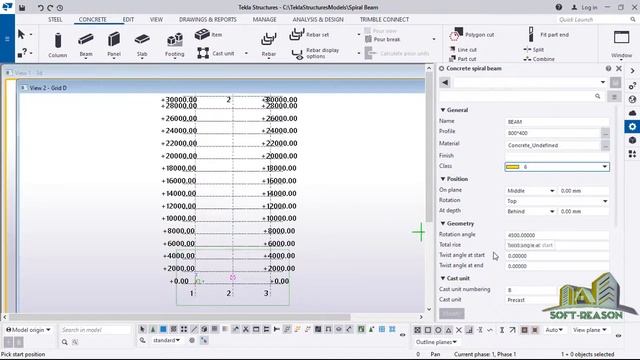
Task: Collapse the Geometry section
Action: 443,224
